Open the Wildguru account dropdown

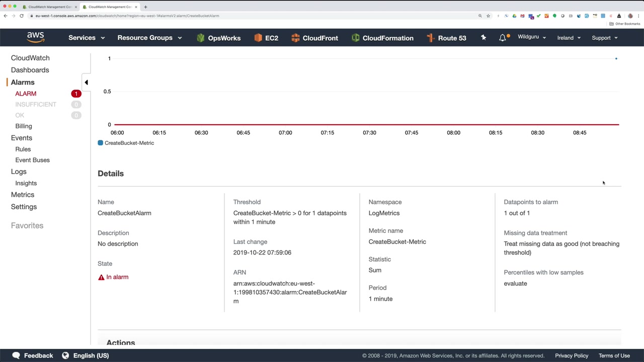coord(532,37)
